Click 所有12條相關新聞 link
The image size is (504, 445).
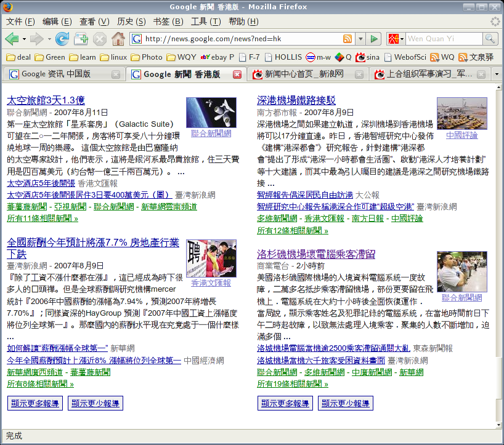click(293, 231)
